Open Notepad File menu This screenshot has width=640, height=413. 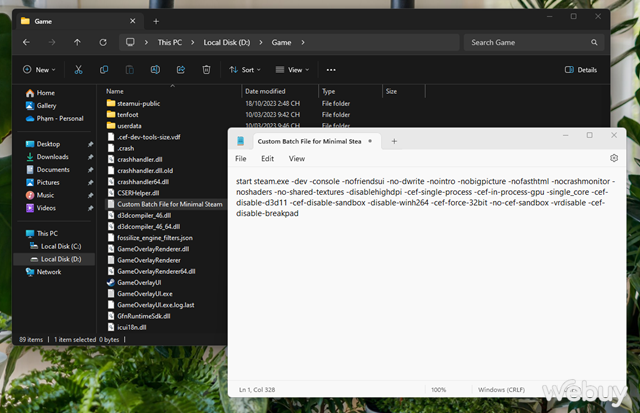pos(241,159)
